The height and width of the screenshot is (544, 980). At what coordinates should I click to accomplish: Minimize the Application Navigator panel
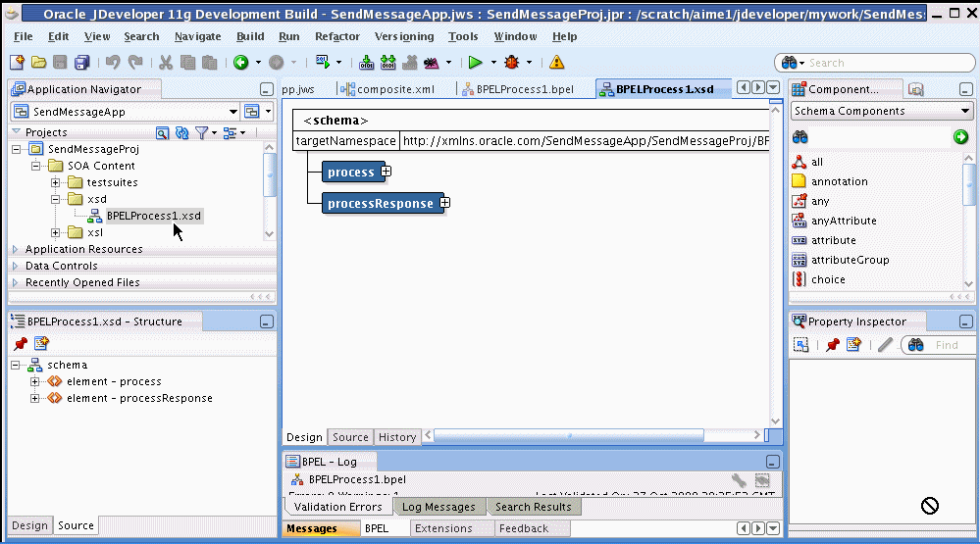(x=266, y=89)
